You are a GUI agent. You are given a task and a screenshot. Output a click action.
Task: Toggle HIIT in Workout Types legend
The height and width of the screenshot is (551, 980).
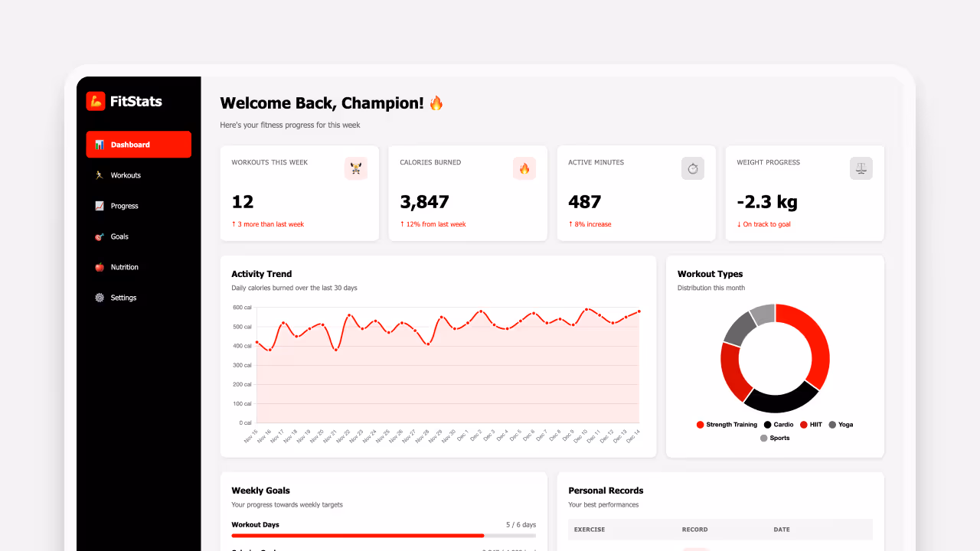click(x=812, y=424)
